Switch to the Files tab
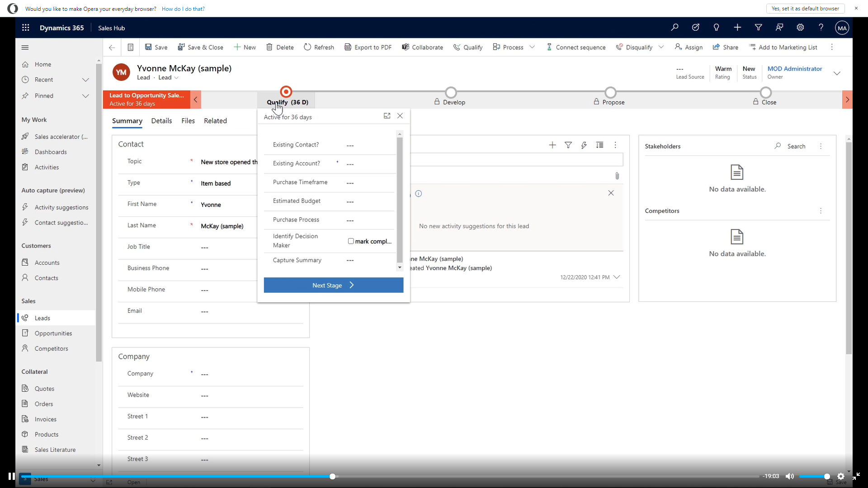This screenshot has width=868, height=488. coord(188,121)
